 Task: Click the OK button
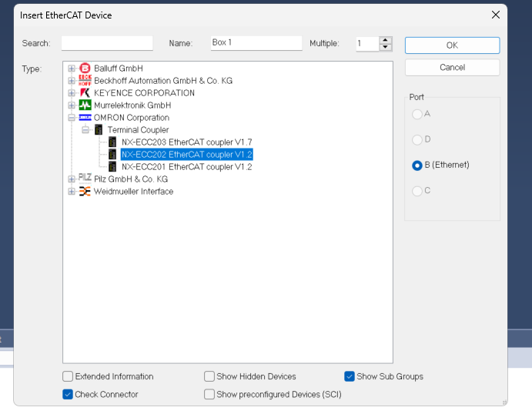point(452,45)
